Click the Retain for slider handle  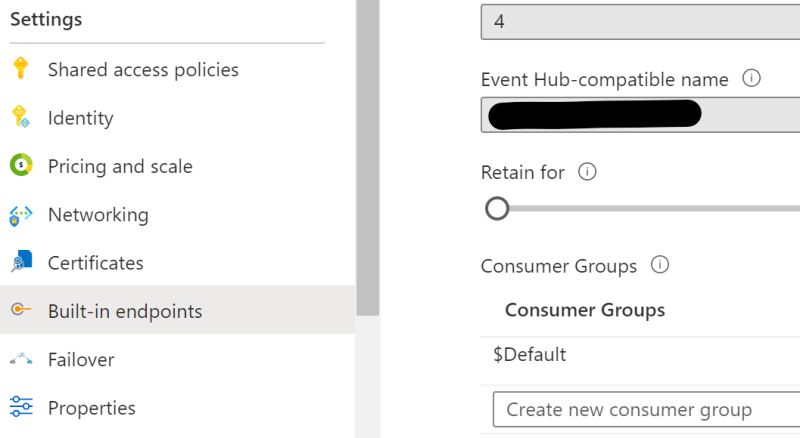point(497,208)
